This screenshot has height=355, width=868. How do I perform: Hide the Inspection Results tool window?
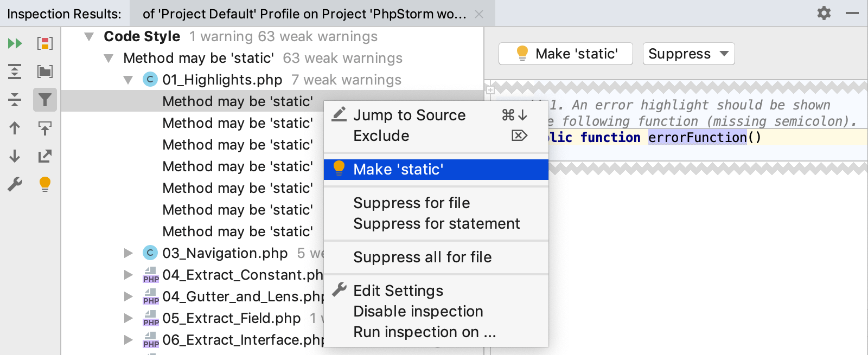[852, 13]
